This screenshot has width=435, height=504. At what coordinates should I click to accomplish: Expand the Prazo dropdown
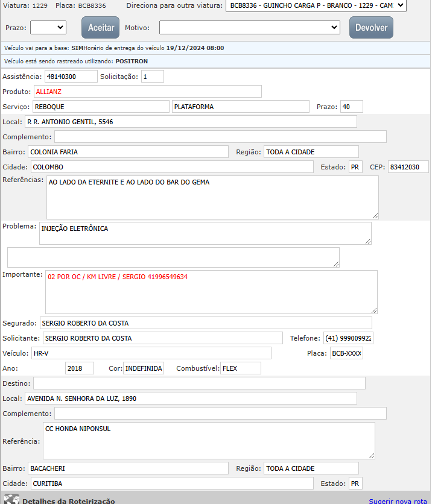click(48, 27)
